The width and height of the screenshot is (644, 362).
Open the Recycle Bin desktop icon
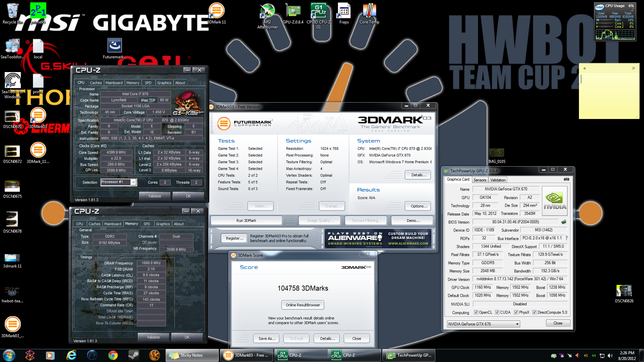pyautogui.click(x=12, y=13)
